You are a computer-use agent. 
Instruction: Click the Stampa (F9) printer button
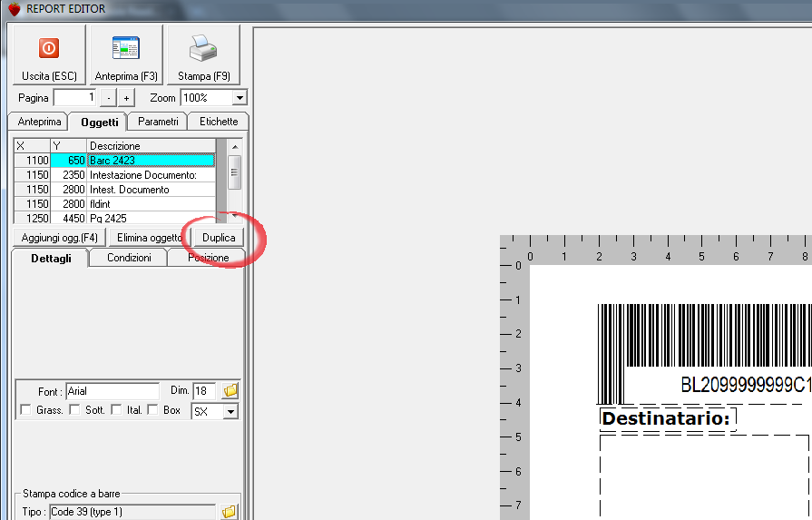203,54
